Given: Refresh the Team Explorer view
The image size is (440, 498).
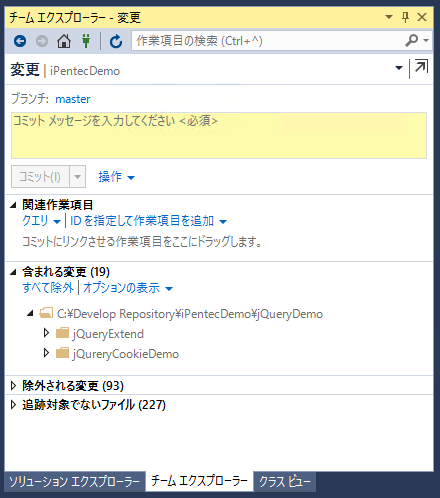Looking at the screenshot, I should (116, 41).
